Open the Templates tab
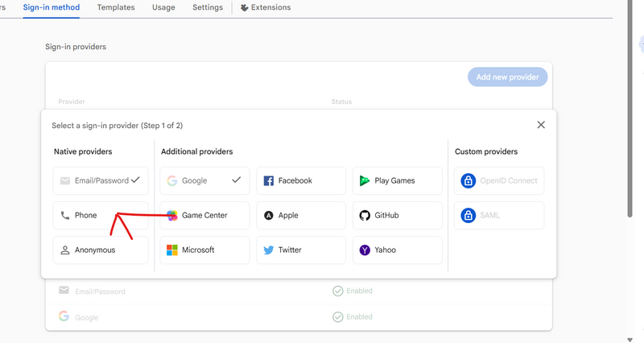644x343 pixels. pyautogui.click(x=116, y=7)
